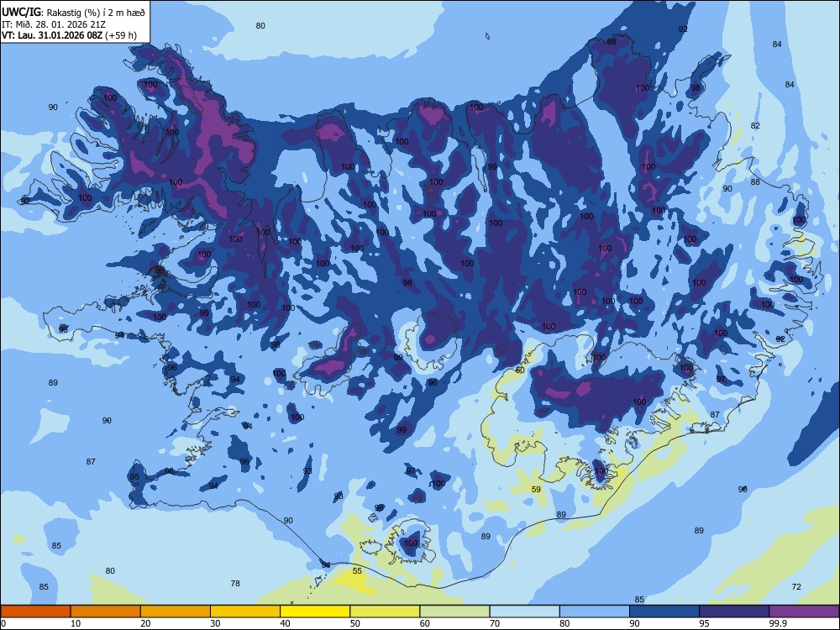Click the '72' humidity value on the map
The width and height of the screenshot is (840, 630).
pos(796,586)
